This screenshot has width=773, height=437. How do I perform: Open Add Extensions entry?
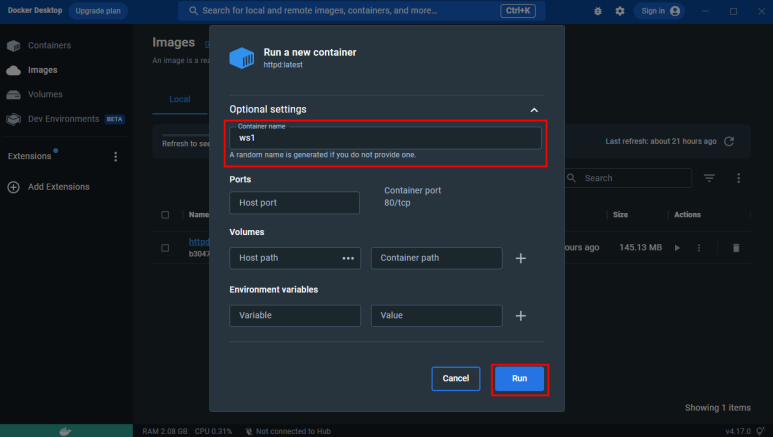(x=59, y=187)
